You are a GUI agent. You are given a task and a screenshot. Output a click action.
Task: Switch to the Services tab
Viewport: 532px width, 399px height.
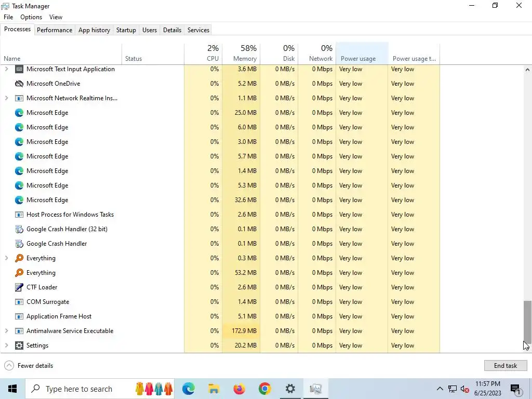click(x=198, y=30)
